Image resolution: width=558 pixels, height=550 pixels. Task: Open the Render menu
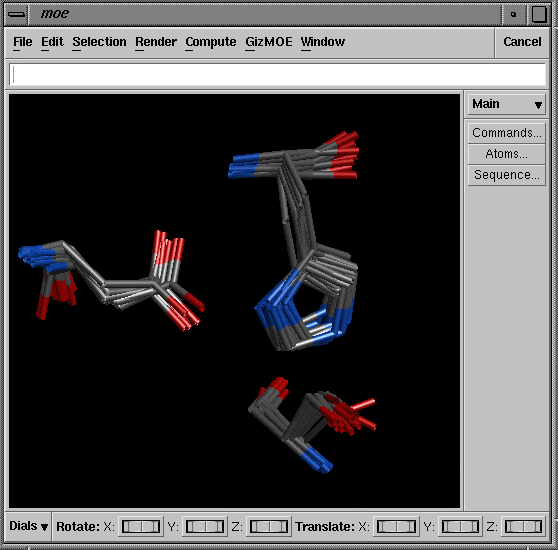[x=156, y=42]
